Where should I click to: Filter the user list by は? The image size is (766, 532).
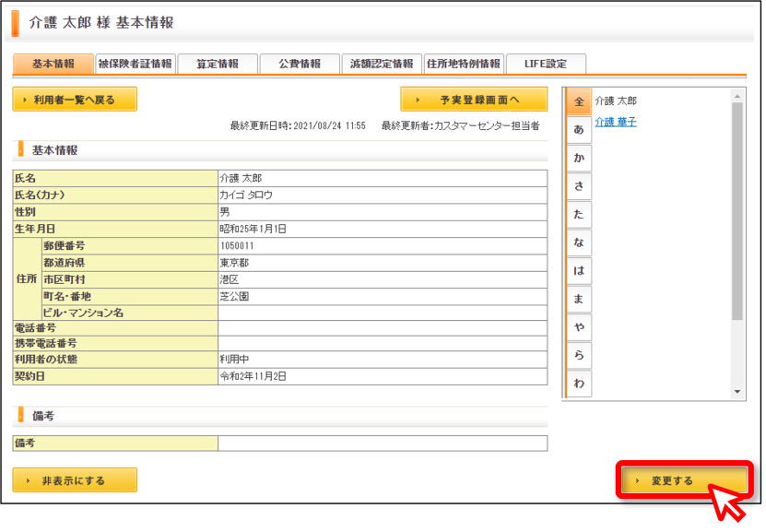coord(579,271)
